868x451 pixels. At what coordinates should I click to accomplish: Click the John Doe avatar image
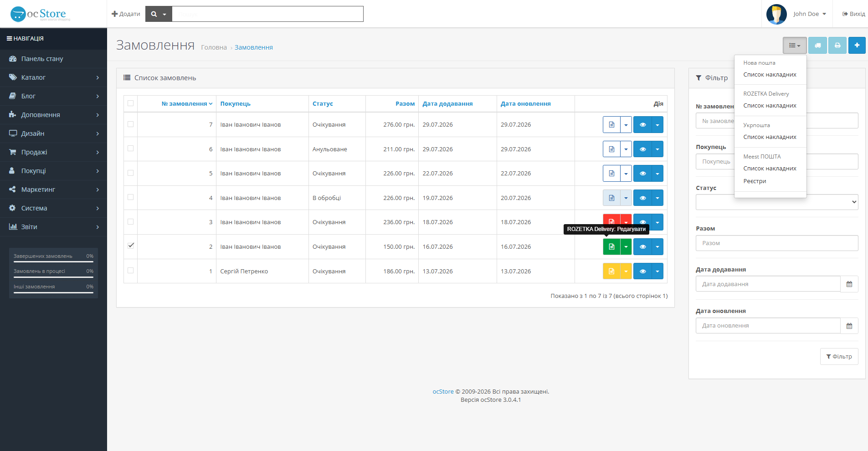click(x=776, y=14)
